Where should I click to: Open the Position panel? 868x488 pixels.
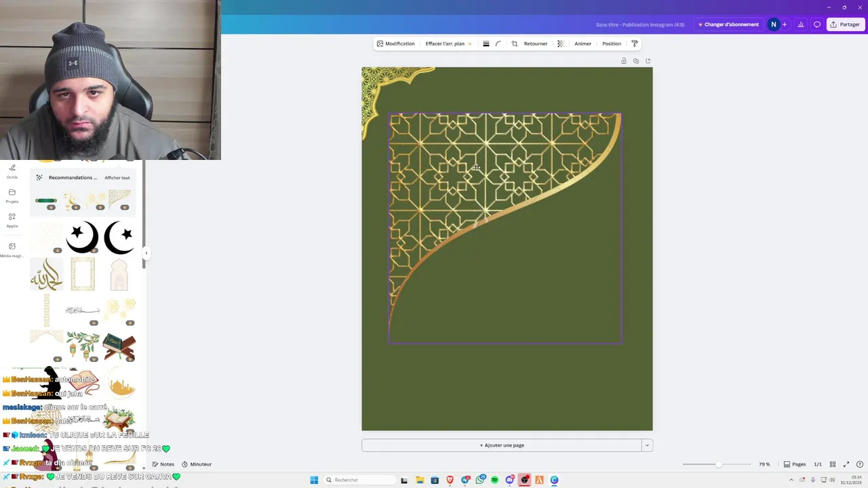pos(612,43)
